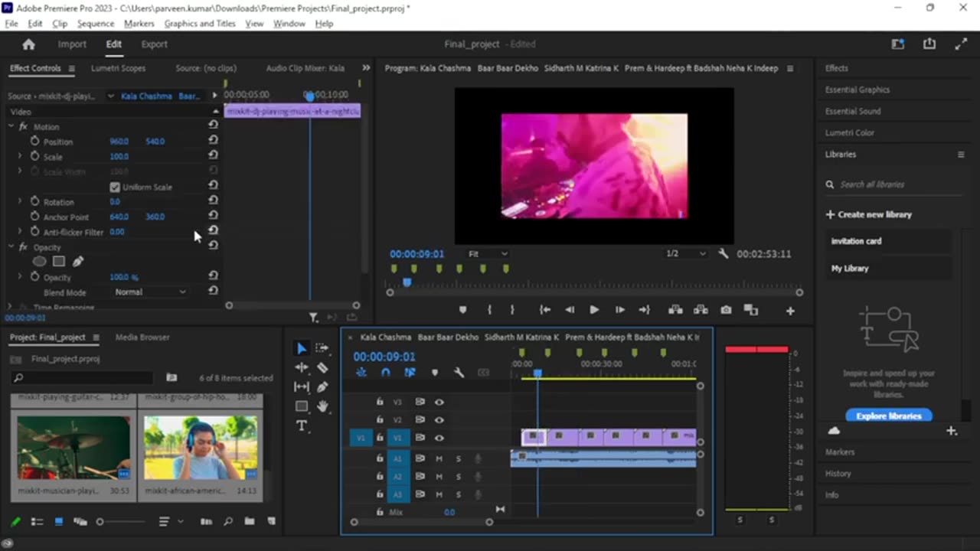
Task: Select the Razor tool
Action: [322, 368]
